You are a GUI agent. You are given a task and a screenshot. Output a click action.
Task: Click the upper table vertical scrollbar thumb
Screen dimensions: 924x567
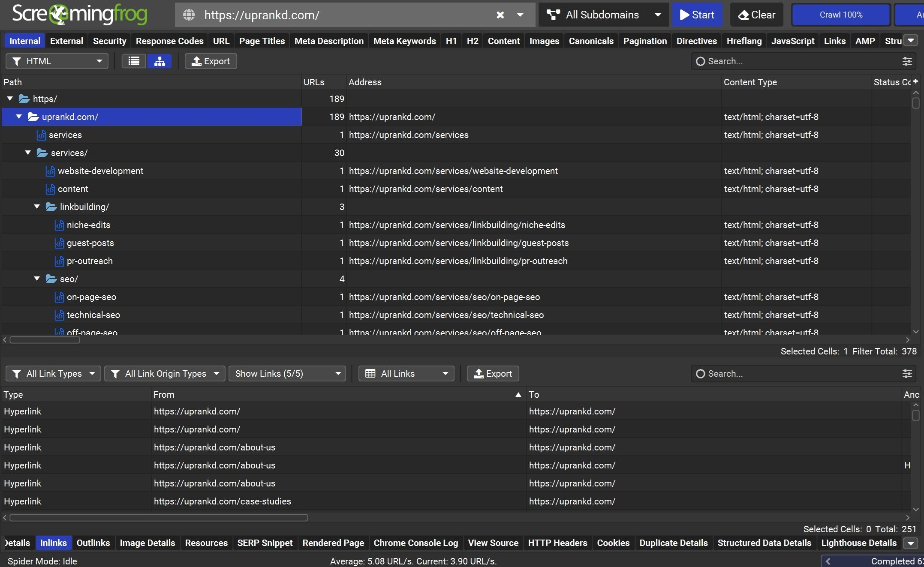[916, 103]
